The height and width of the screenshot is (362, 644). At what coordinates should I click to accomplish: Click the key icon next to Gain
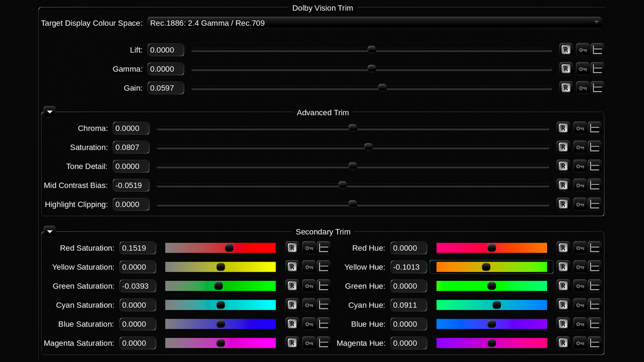(582, 88)
